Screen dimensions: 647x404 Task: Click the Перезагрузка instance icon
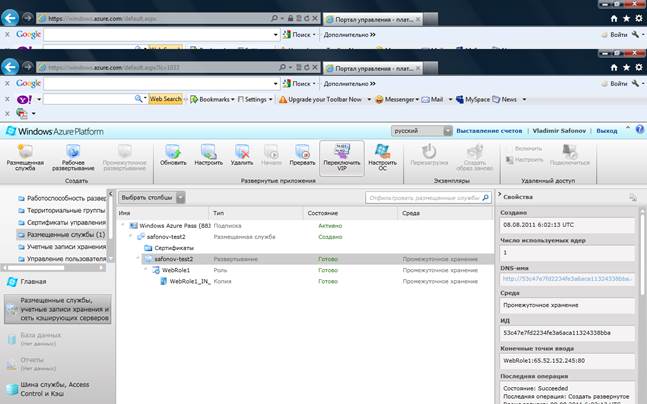[429, 155]
